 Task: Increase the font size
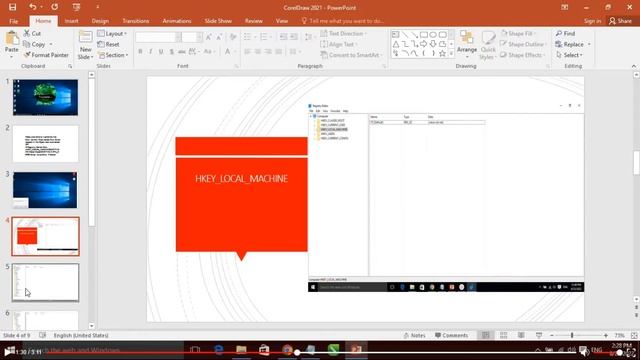(209, 37)
